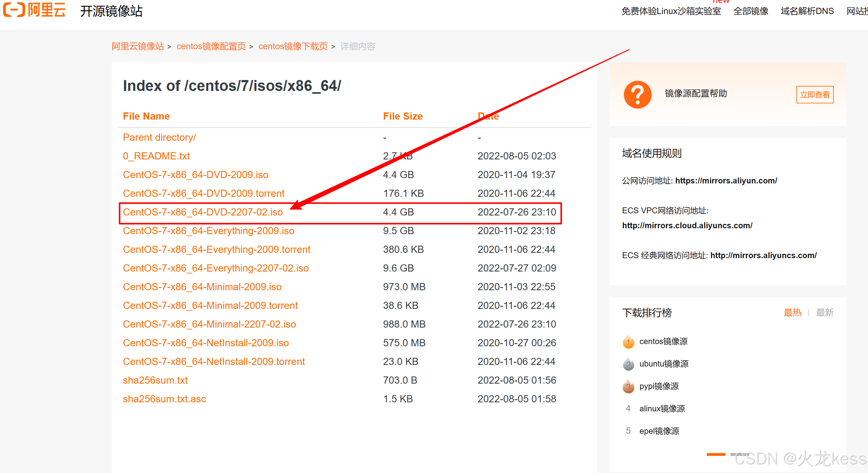Go to centos镜像配置页 breadcrumb
This screenshot has height=473, width=868.
[x=211, y=46]
